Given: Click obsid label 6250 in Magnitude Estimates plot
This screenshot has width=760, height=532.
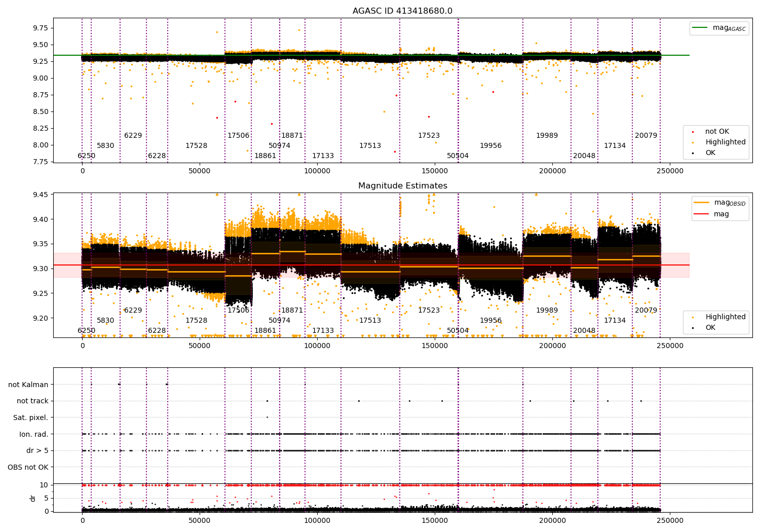Looking at the screenshot, I should pos(86,330).
